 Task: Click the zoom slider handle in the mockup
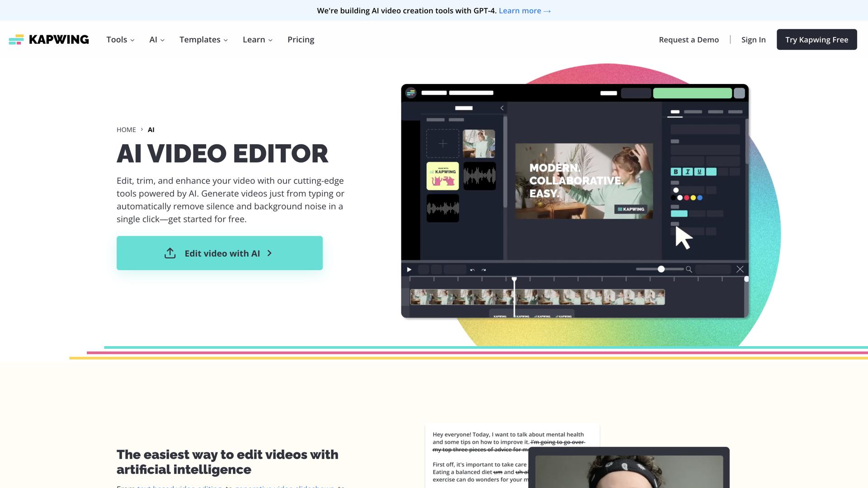[661, 269]
